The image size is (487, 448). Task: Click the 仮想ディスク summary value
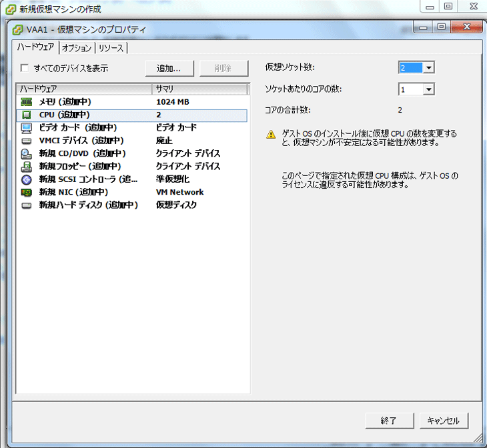(x=176, y=205)
